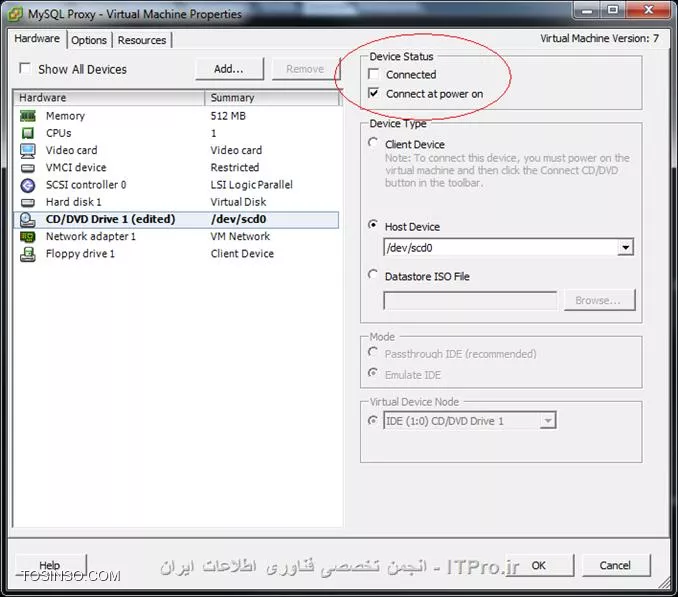The height and width of the screenshot is (597, 678).
Task: Click the Virtual Device Node radio button
Action: pos(373,420)
